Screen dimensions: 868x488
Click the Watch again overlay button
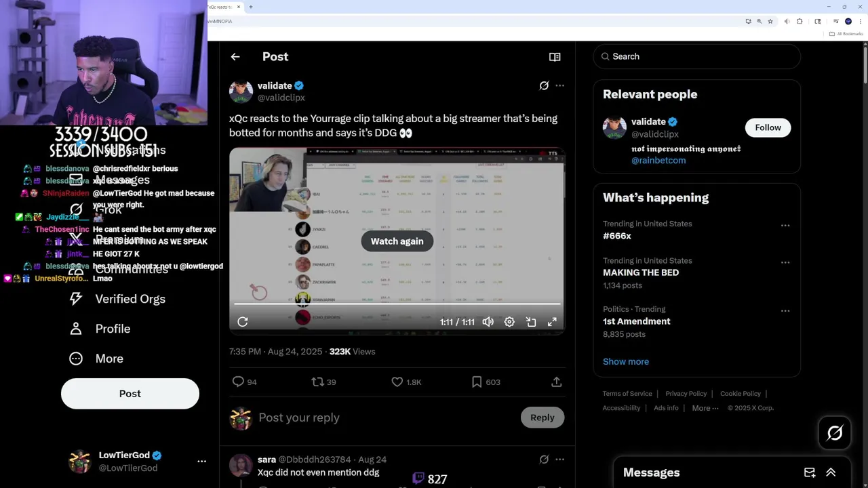(x=397, y=241)
